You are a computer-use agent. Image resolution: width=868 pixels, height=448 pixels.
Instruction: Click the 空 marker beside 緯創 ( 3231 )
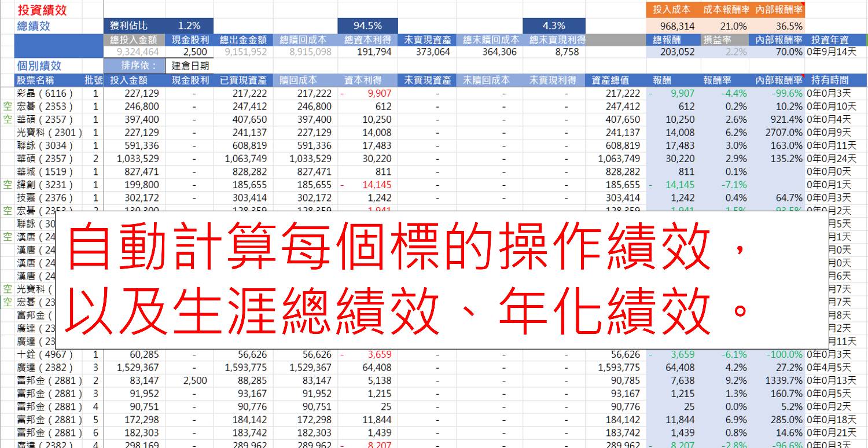coord(8,185)
